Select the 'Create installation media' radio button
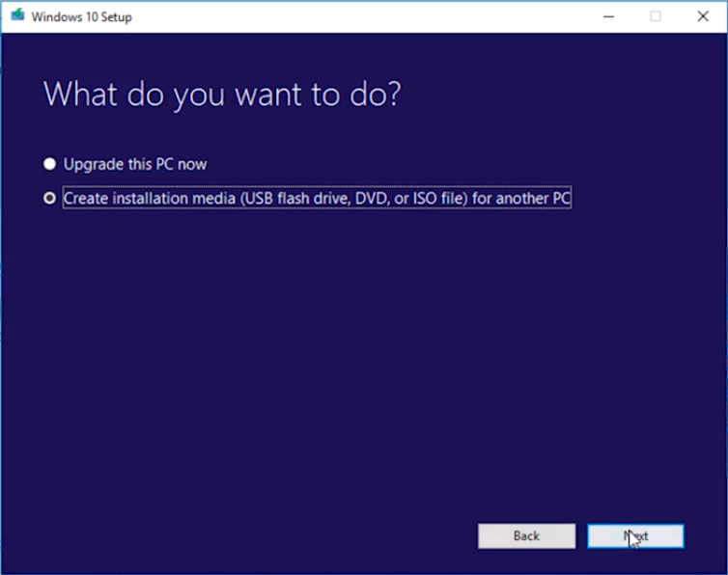728x575 pixels. point(50,198)
